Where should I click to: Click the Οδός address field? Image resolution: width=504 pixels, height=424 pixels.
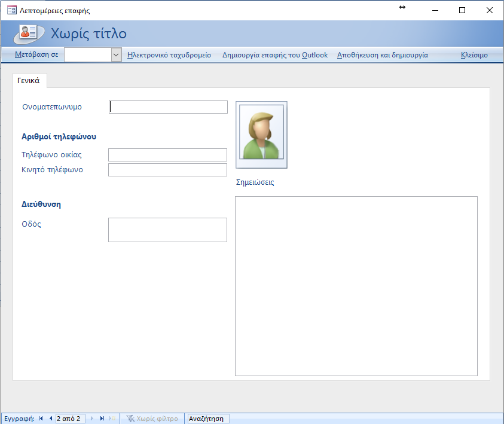click(x=167, y=230)
